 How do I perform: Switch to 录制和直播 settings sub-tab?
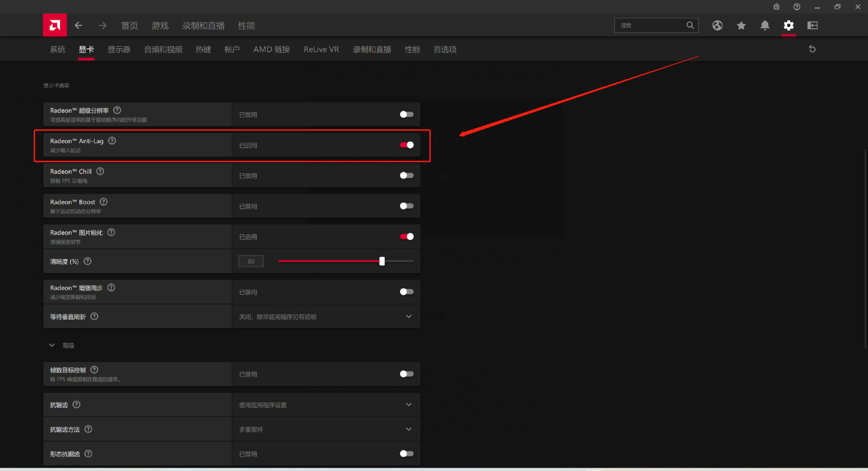point(372,49)
